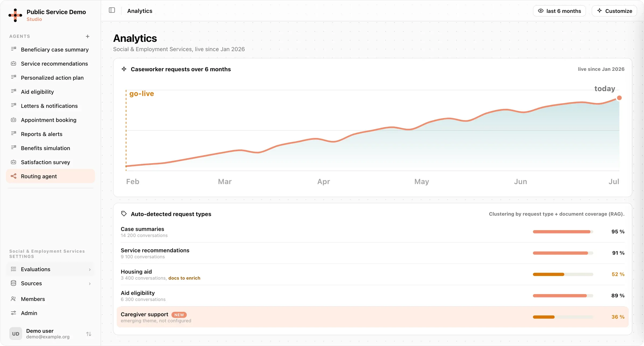Click the Customize button

click(x=614, y=11)
